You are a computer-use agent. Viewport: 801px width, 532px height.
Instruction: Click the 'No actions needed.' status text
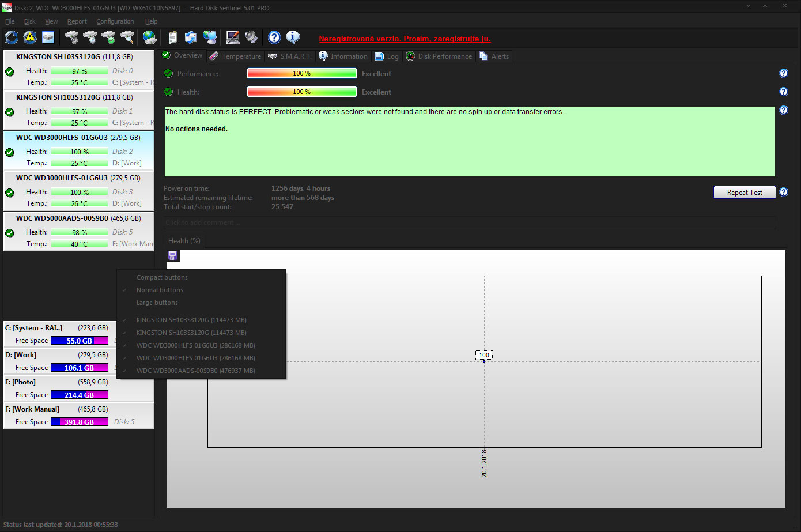tap(197, 129)
